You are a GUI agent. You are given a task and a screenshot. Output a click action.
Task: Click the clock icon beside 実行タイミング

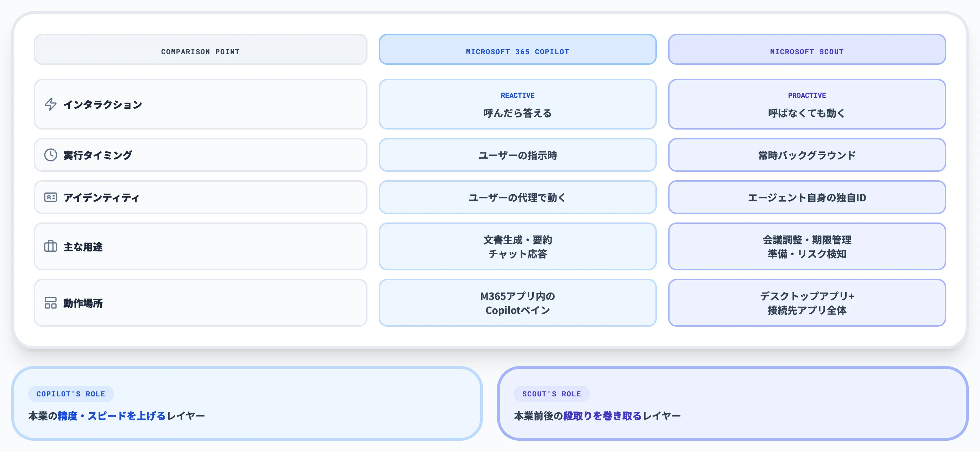(51, 155)
